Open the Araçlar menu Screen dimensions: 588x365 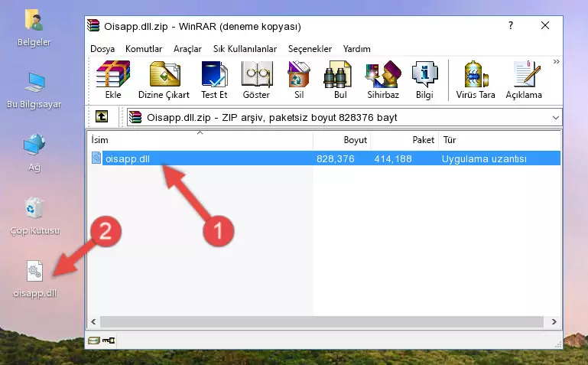click(187, 49)
